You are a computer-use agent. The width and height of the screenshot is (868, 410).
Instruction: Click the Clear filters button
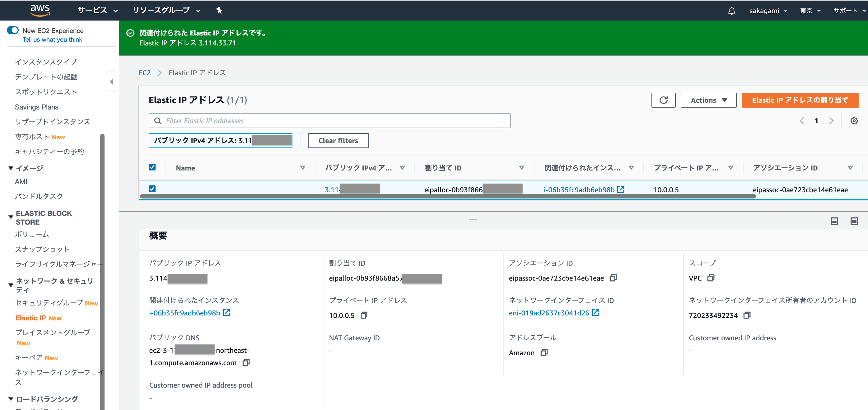(x=338, y=141)
